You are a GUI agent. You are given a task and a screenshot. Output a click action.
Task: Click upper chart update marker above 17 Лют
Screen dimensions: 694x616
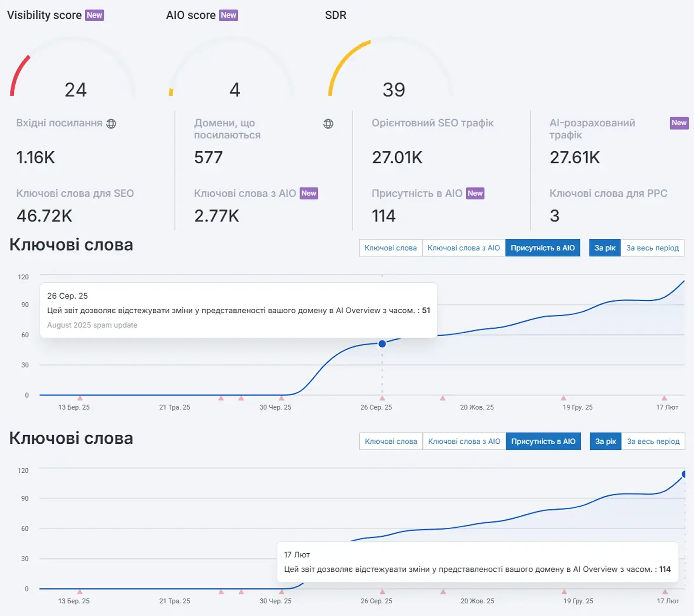coord(664,398)
